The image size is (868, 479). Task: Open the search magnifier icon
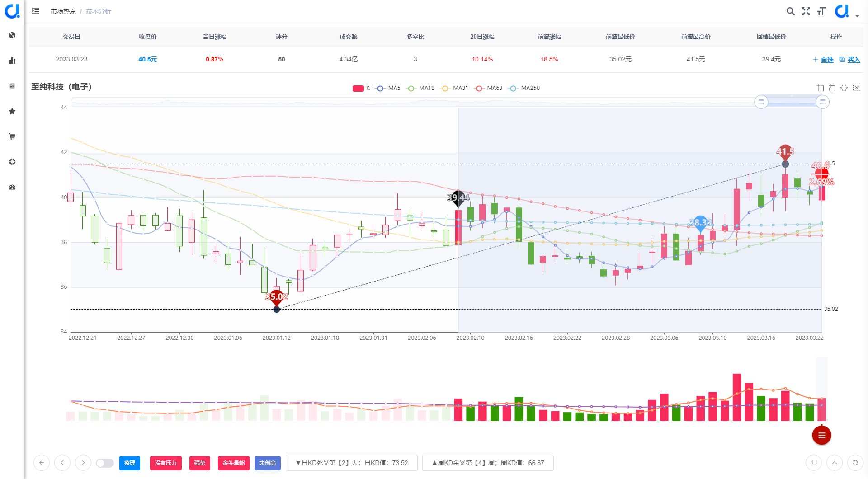(790, 11)
